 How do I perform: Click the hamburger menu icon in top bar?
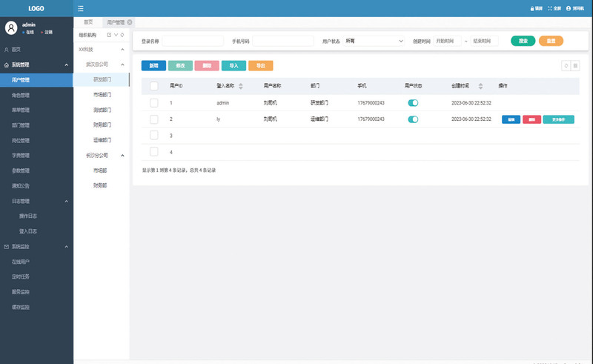80,8
